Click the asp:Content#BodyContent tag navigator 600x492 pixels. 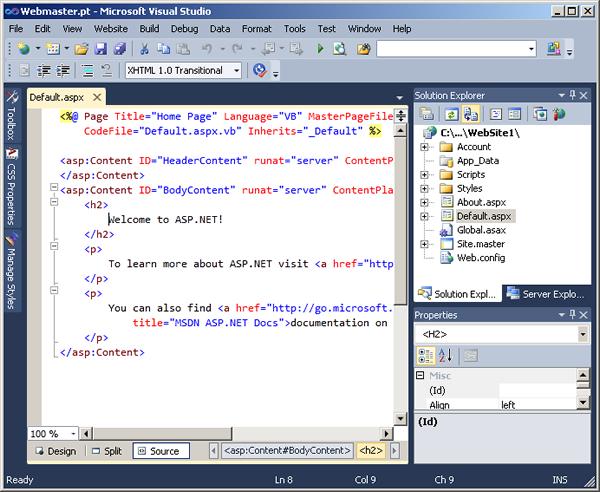[x=287, y=451]
